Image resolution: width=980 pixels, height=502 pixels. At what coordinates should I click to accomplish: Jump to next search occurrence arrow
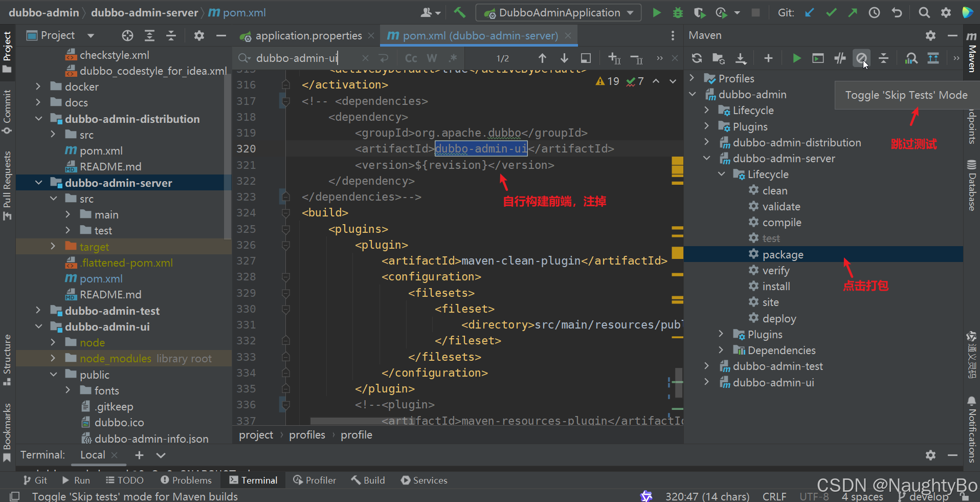point(564,58)
